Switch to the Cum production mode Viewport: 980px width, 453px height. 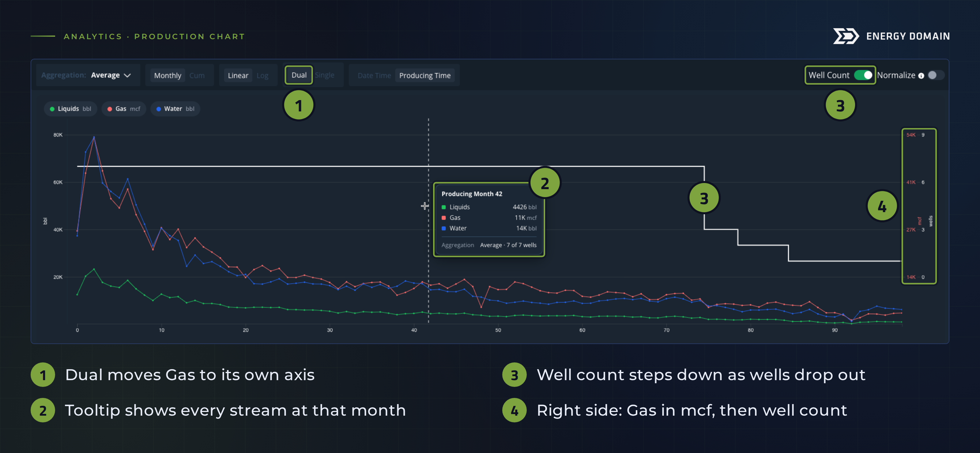coord(197,76)
